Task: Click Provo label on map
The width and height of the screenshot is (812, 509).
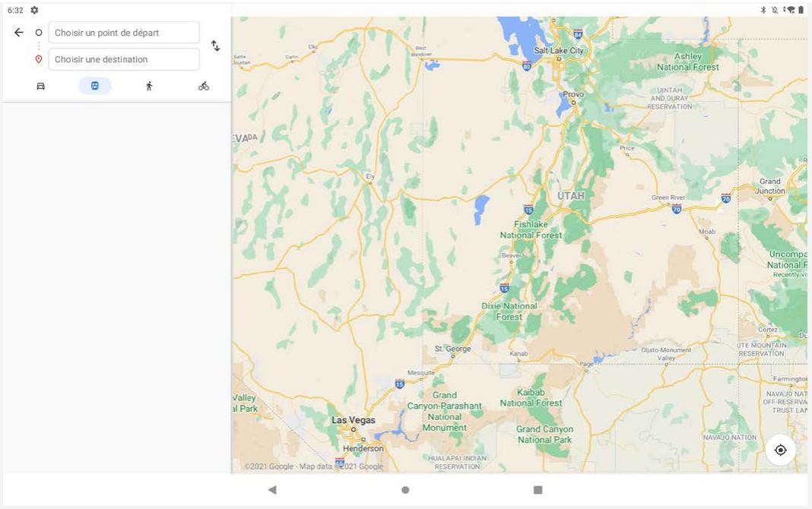Action: tap(573, 94)
